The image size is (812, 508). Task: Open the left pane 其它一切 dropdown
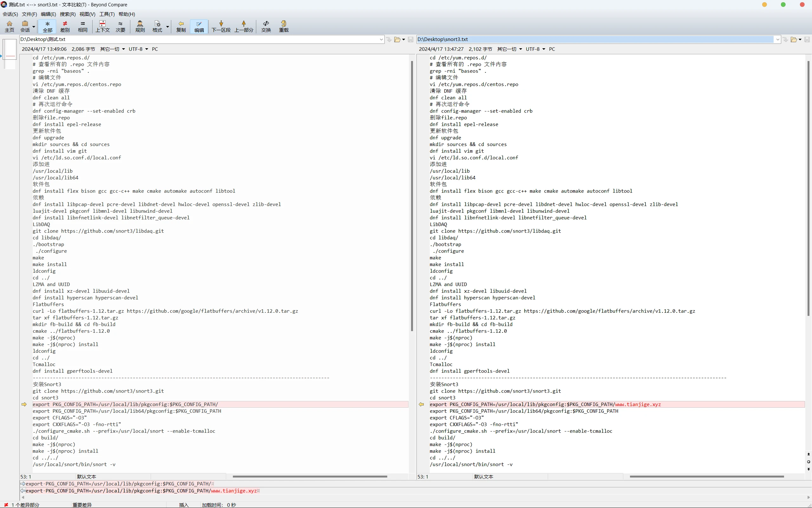pos(112,49)
